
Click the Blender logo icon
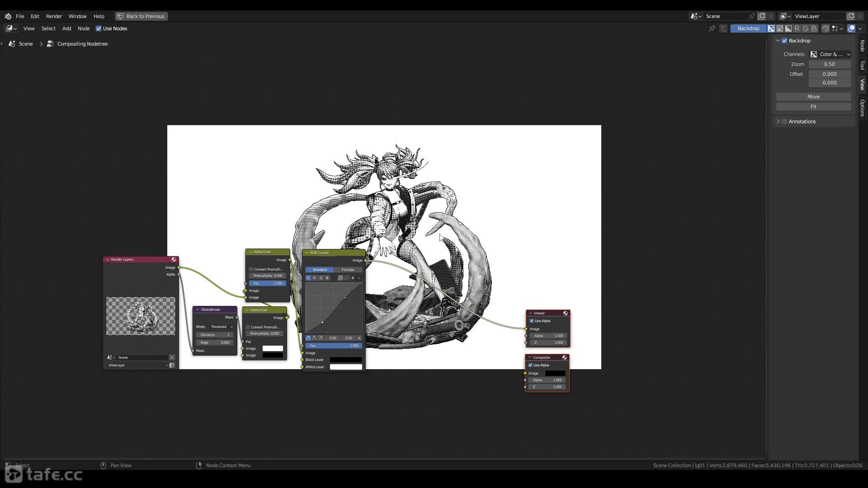pyautogui.click(x=8, y=16)
